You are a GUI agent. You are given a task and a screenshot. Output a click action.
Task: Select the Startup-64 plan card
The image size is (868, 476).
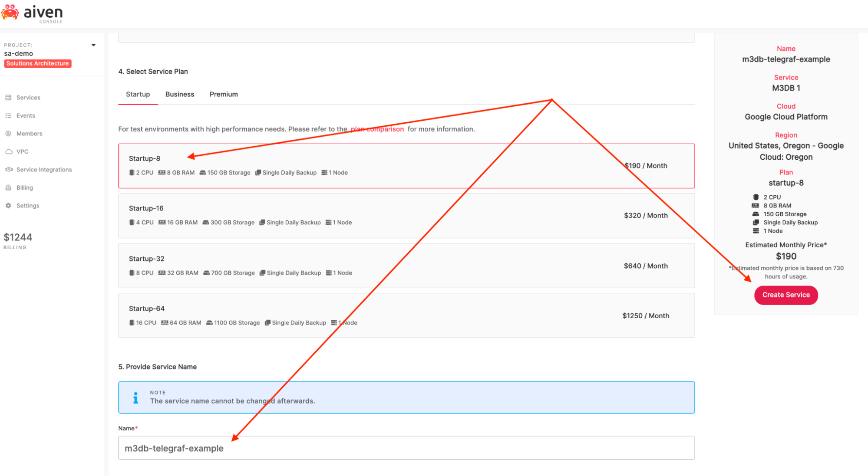[x=406, y=315]
